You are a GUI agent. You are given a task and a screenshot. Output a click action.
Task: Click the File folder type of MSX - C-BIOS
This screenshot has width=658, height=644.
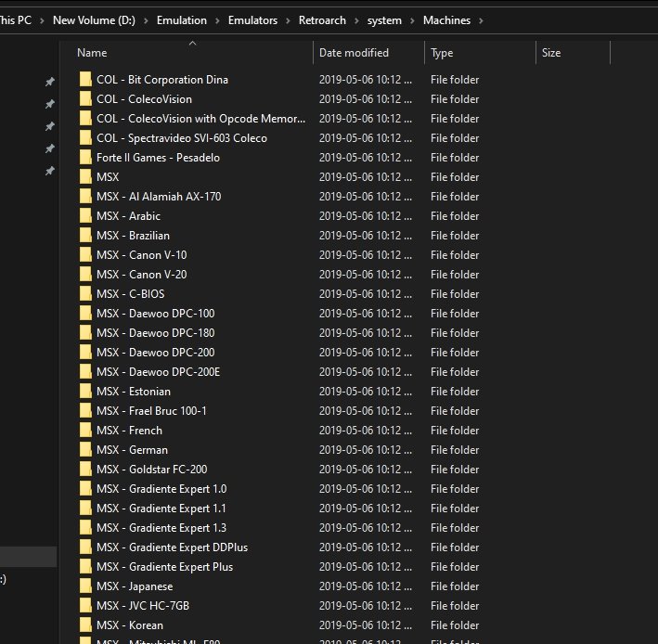(x=455, y=293)
